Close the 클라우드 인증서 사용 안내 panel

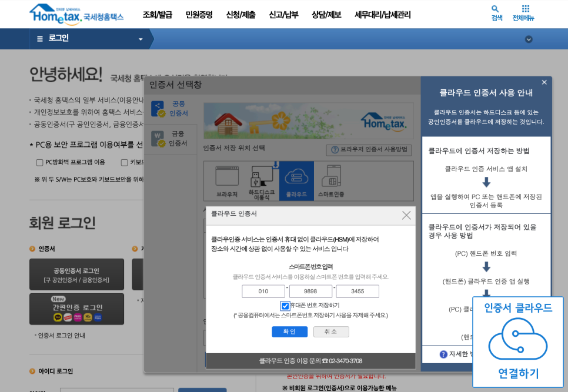tap(544, 82)
